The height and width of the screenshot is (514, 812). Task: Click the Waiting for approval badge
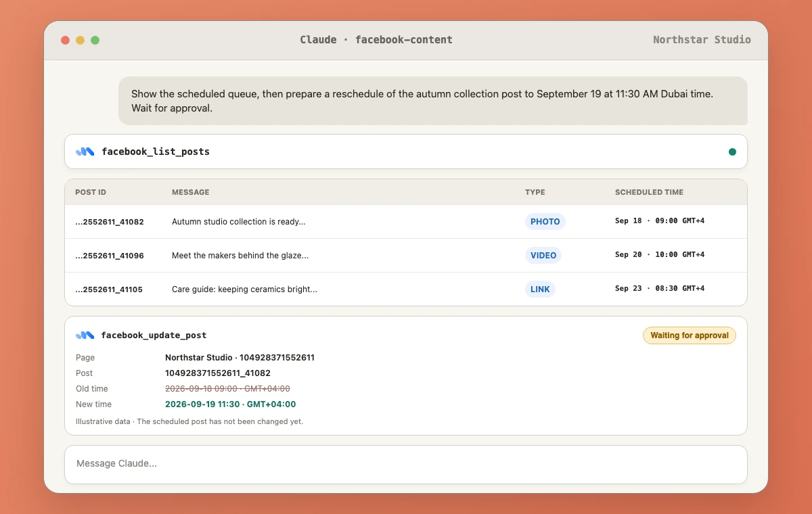click(689, 335)
